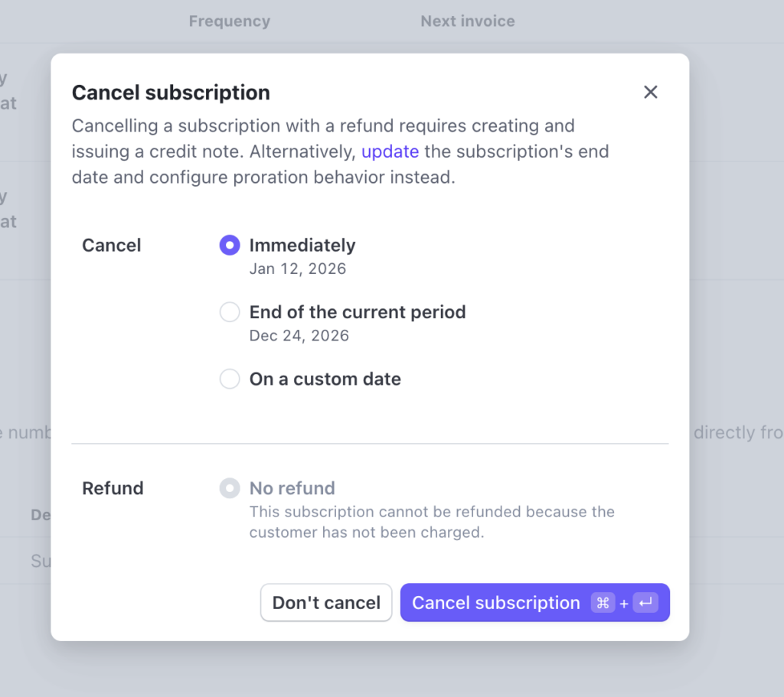Viewport: 784px width, 697px height.
Task: Select the Immediately radio circle
Action: point(230,246)
